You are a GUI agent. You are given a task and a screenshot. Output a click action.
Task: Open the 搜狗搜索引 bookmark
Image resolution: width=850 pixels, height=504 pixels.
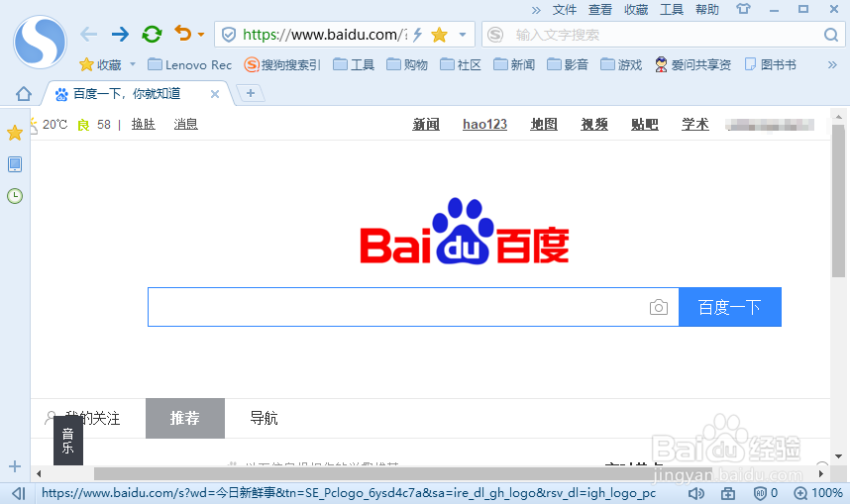[282, 65]
